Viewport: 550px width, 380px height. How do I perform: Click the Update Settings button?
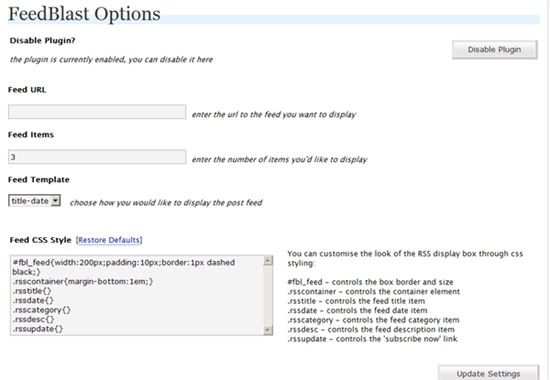[x=488, y=373]
